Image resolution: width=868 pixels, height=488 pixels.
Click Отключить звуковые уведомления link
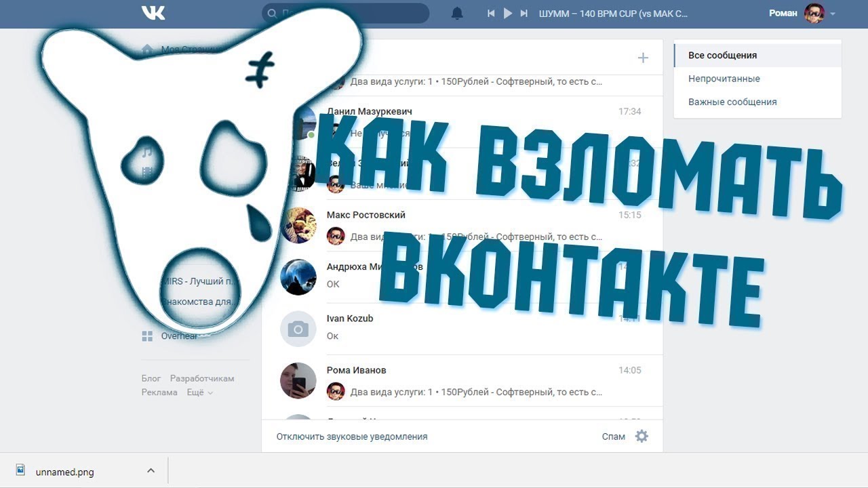coord(352,436)
